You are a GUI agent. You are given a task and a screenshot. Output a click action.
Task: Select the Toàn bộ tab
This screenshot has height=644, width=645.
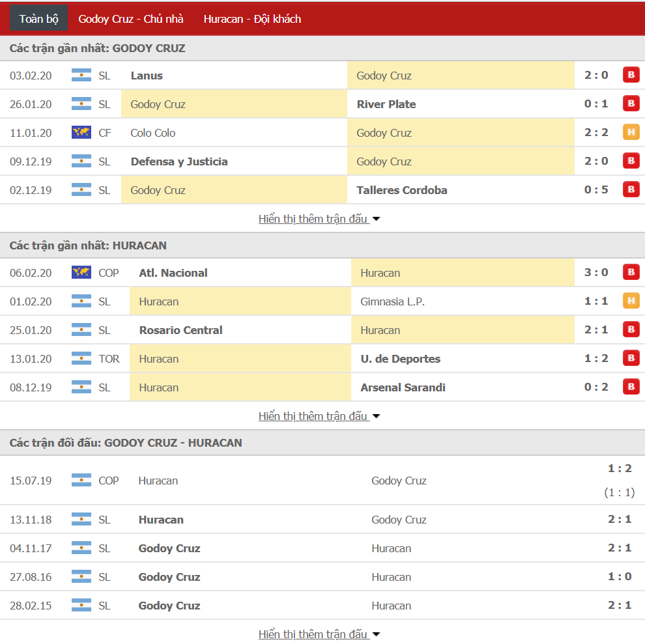(38, 19)
